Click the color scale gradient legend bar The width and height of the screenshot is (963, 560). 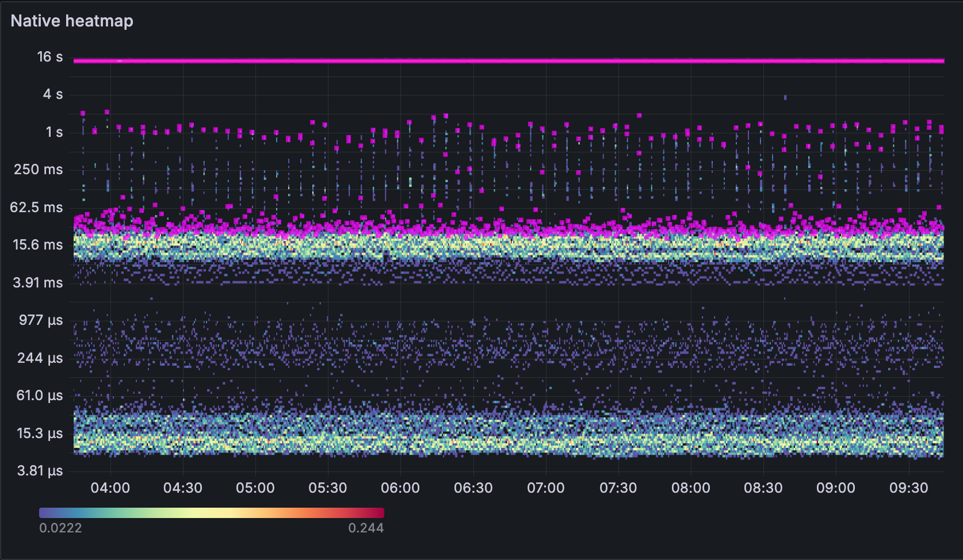pos(211,513)
